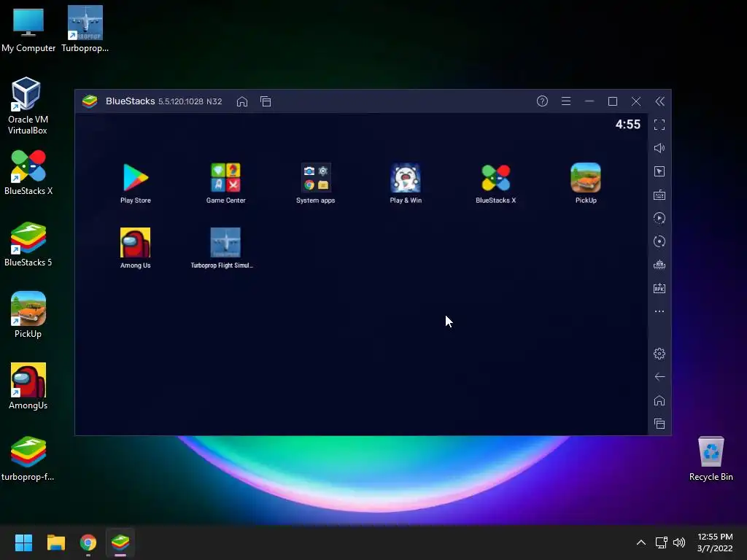Select the Recycle Bin on desktop
Viewport: 747px width, 560px height.
tap(711, 459)
